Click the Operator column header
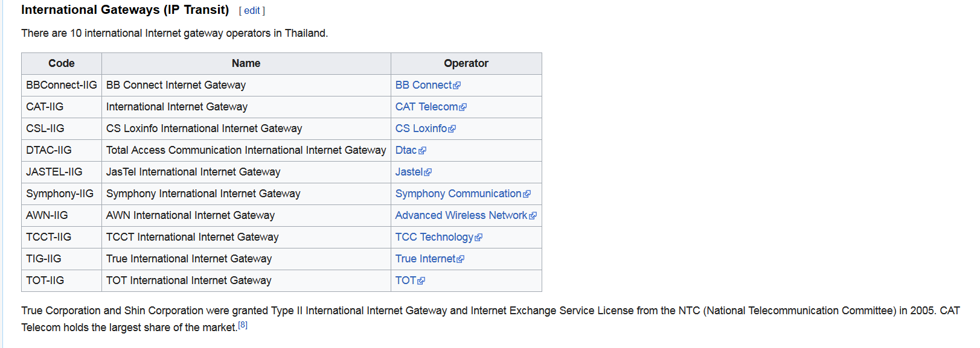980x348 pixels. tap(466, 63)
